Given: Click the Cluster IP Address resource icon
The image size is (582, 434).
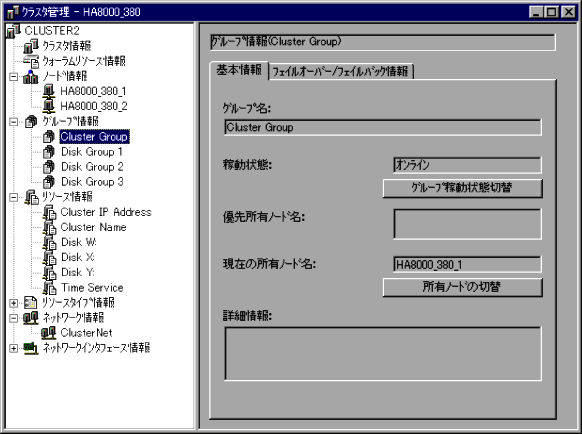Looking at the screenshot, I should click(49, 212).
